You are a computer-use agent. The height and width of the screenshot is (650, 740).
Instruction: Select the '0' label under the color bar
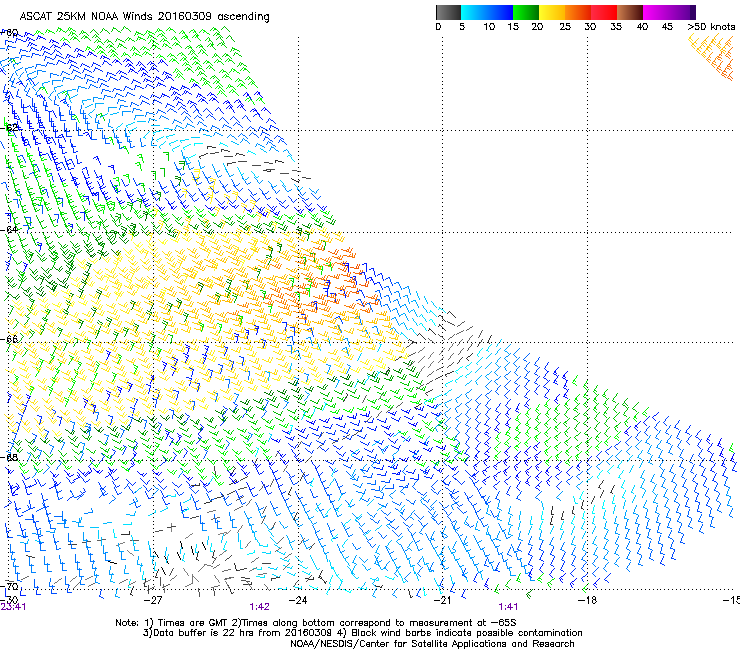tap(438, 27)
